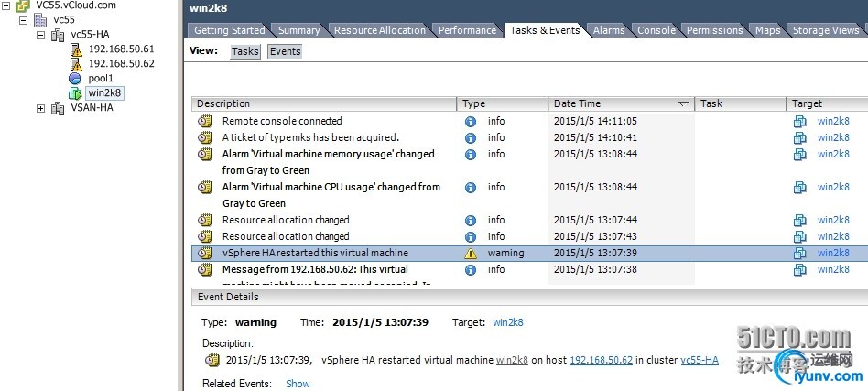The width and height of the screenshot is (868, 391).
Task: Select host 192.168.50.61 in the tree
Action: (x=121, y=49)
